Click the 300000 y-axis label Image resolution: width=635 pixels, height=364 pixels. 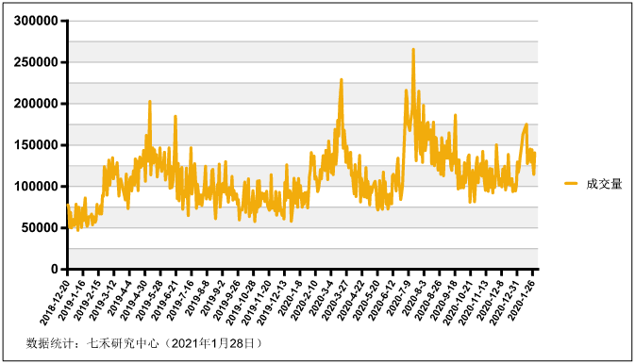tap(36, 21)
